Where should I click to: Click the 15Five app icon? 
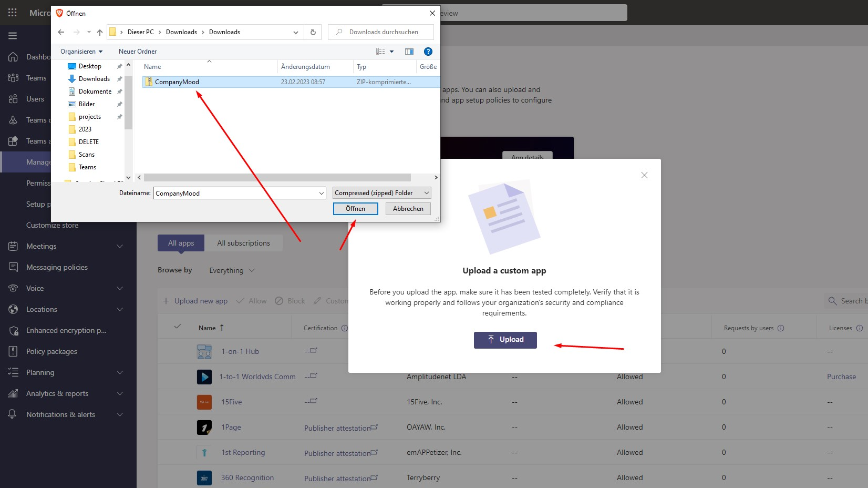point(204,402)
